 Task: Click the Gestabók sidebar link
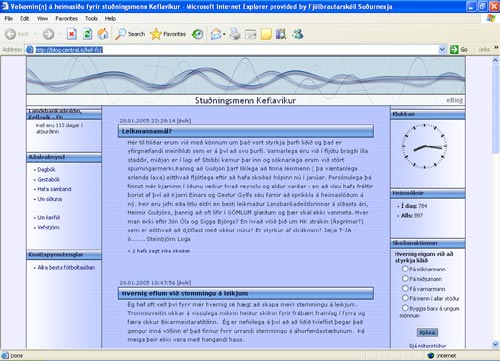pos(49,179)
